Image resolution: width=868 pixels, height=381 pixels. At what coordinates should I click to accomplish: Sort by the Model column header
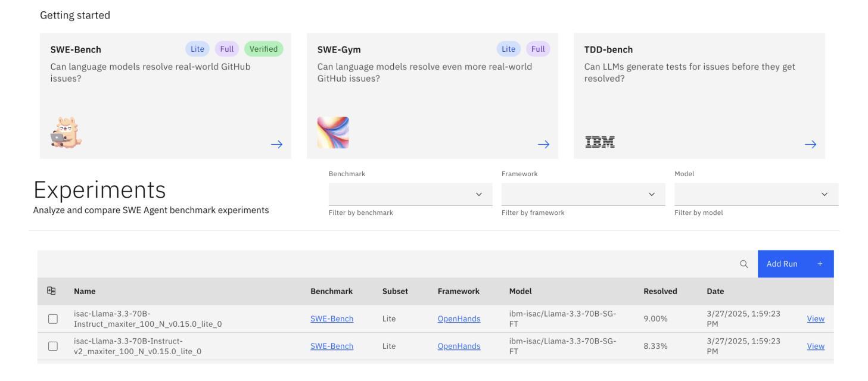click(520, 291)
